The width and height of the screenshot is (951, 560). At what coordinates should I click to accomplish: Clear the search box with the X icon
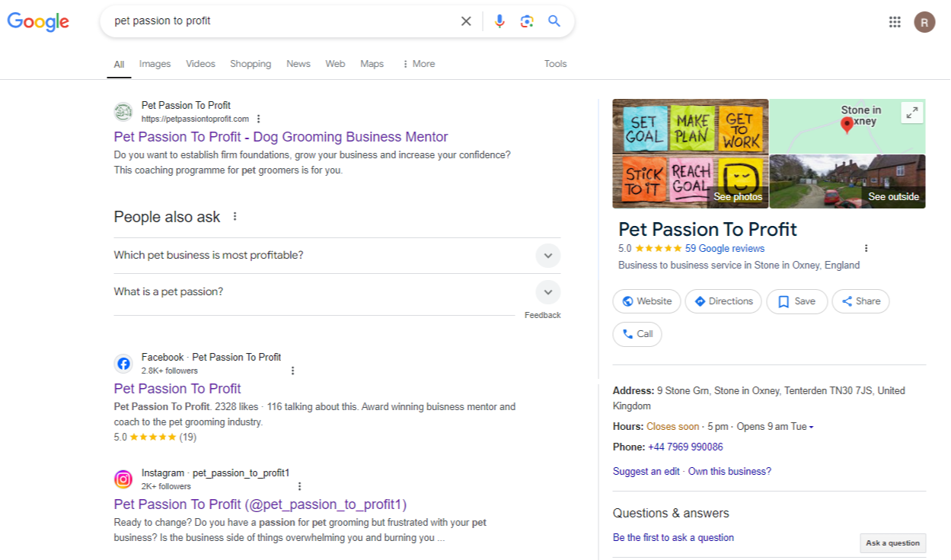click(x=466, y=21)
